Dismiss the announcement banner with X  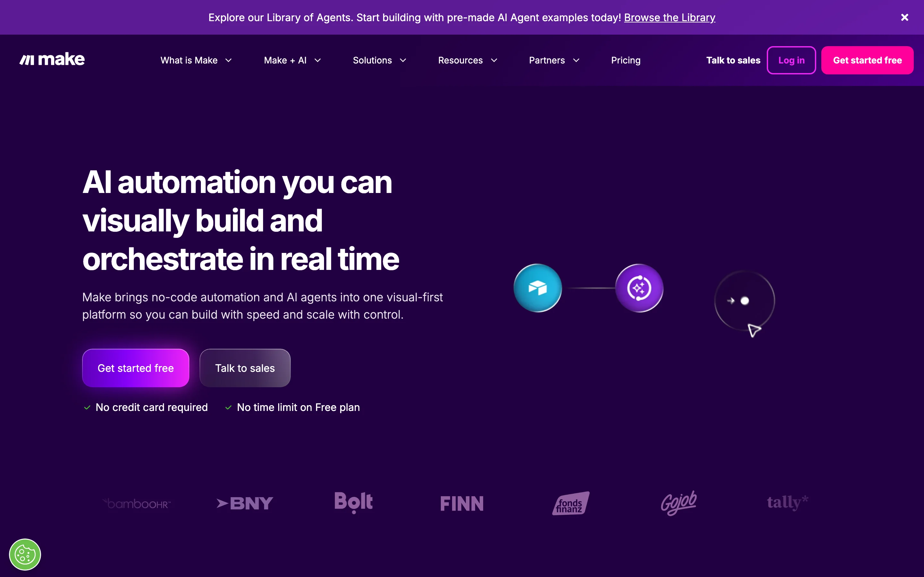tap(904, 18)
